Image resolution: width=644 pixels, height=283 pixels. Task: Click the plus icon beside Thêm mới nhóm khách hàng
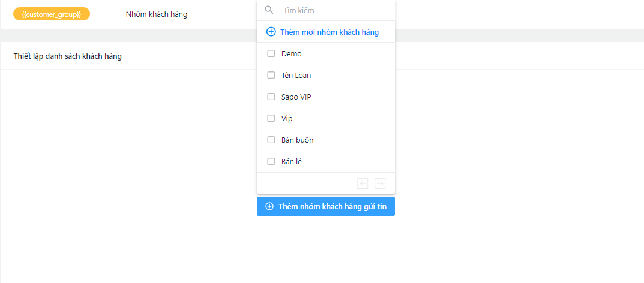tap(271, 32)
